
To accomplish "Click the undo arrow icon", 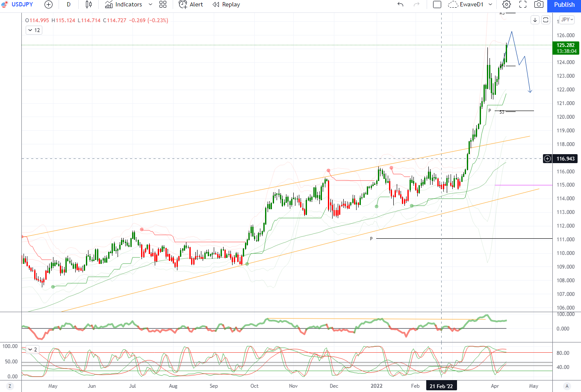I will [400, 5].
